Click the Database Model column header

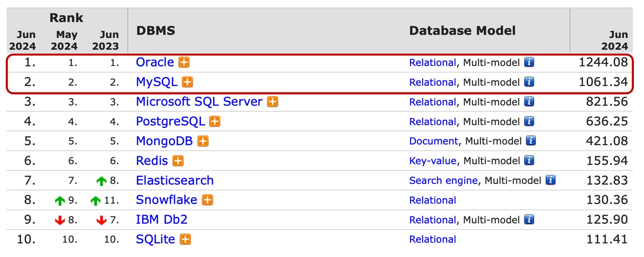tap(462, 31)
